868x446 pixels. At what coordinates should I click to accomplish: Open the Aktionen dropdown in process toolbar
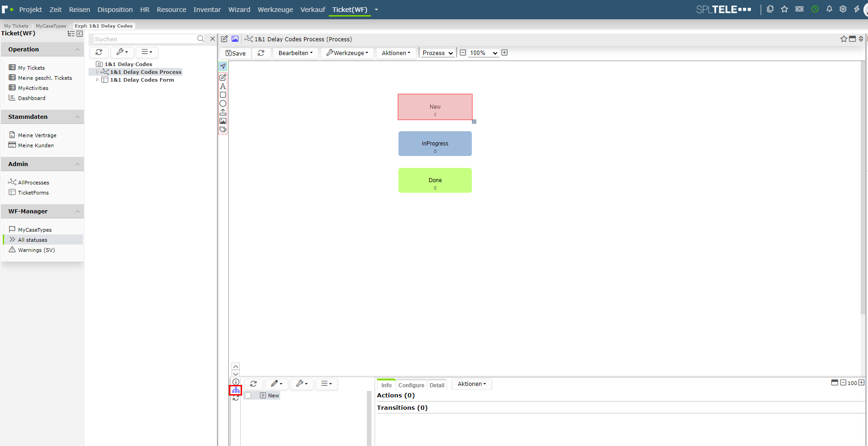point(396,53)
